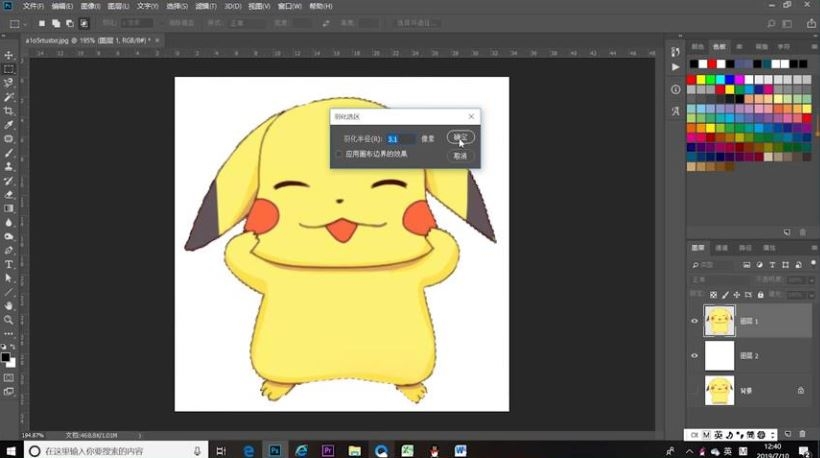
Task: Toggle Quick Mask mode icon
Action: pyautogui.click(x=9, y=377)
